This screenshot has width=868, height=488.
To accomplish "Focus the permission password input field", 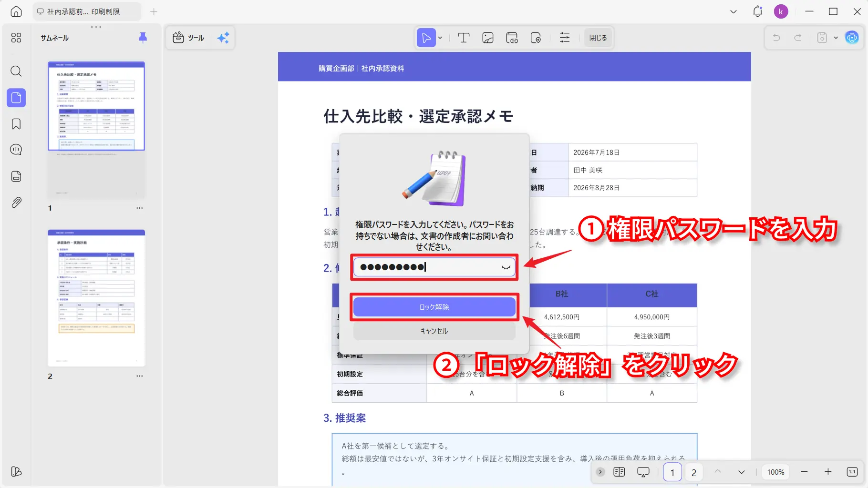I will click(x=434, y=267).
